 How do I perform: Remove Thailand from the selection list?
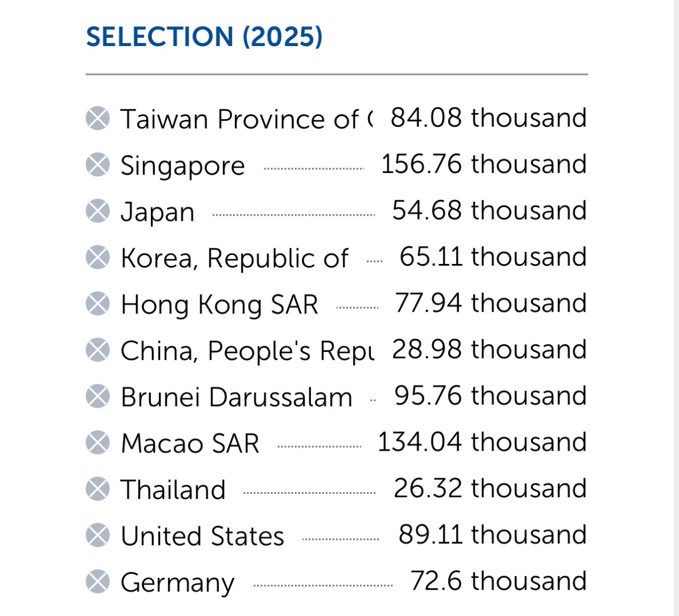coord(97,489)
